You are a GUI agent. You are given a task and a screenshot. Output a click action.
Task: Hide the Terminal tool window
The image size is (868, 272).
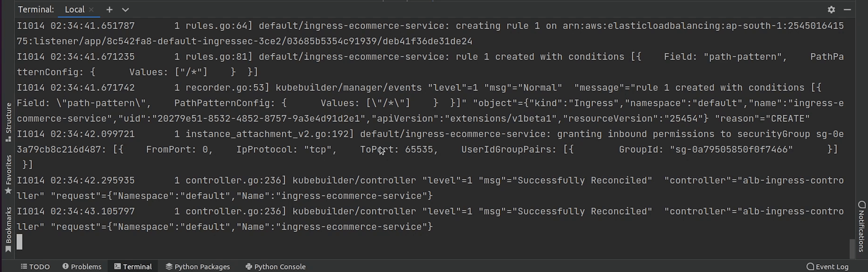(x=847, y=10)
